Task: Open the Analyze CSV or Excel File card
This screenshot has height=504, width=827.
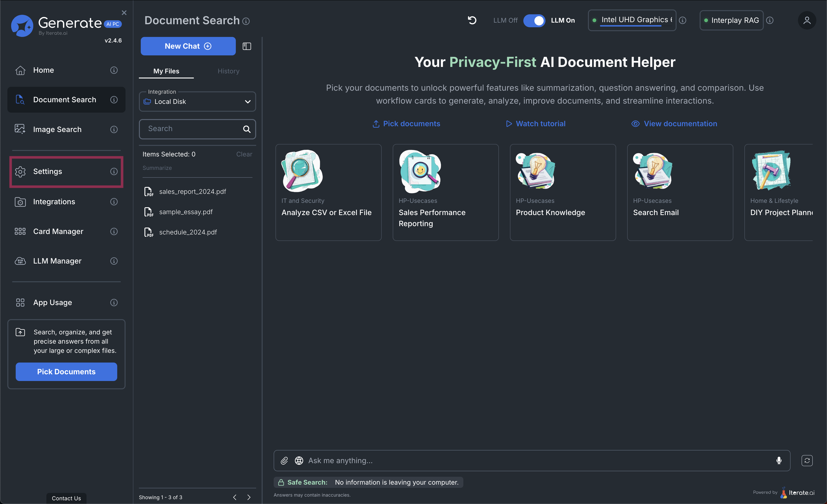Action: (328, 192)
